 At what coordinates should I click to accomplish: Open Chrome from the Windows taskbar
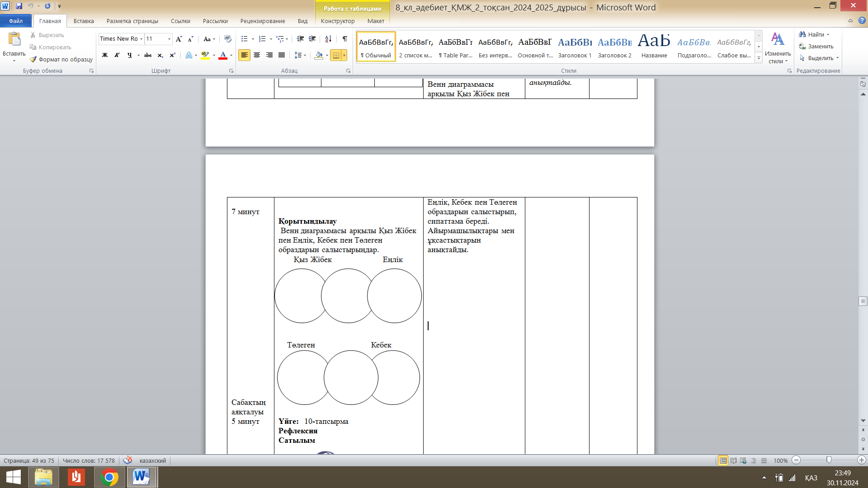coord(109,477)
